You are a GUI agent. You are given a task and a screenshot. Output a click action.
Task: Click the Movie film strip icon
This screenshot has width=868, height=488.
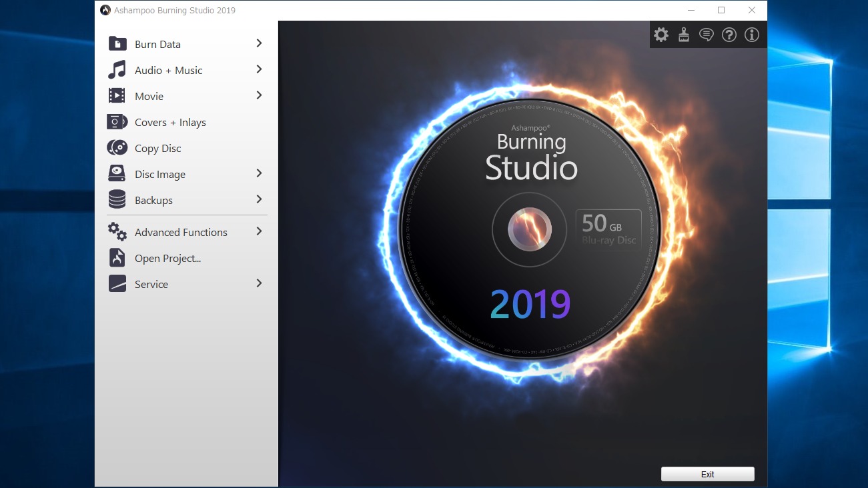coord(117,96)
